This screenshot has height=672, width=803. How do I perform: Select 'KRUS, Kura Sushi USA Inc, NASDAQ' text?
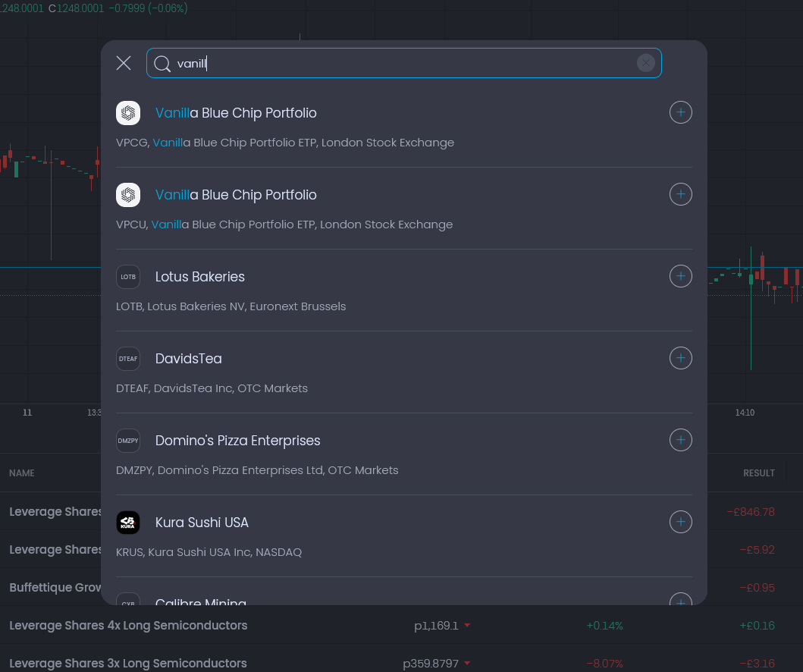pyautogui.click(x=209, y=552)
